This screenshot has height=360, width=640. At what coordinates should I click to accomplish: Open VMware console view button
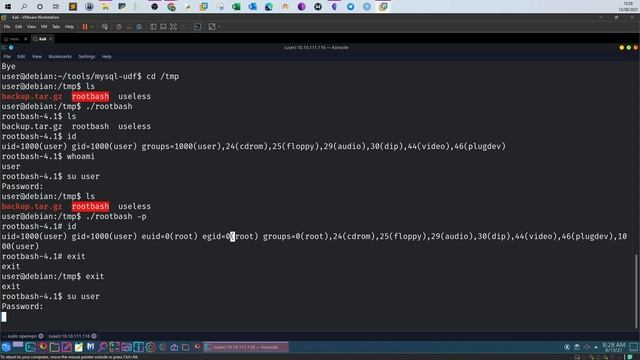click(198, 27)
